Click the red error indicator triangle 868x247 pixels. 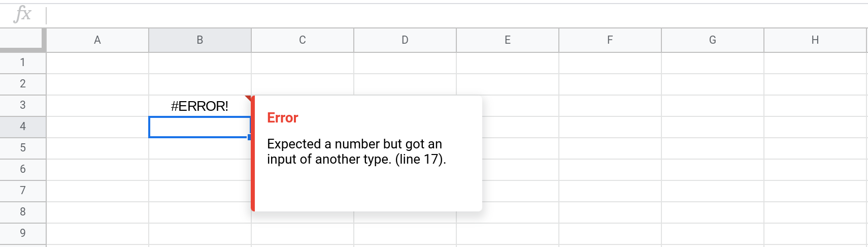248,98
